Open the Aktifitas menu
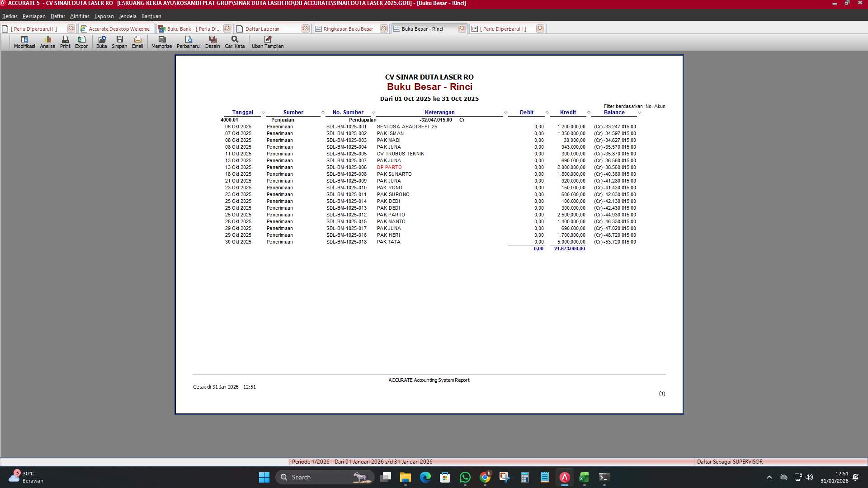This screenshot has height=488, width=868. [x=80, y=16]
